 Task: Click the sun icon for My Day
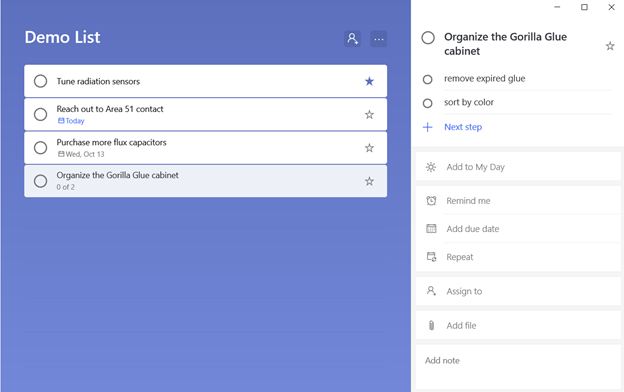point(431,167)
